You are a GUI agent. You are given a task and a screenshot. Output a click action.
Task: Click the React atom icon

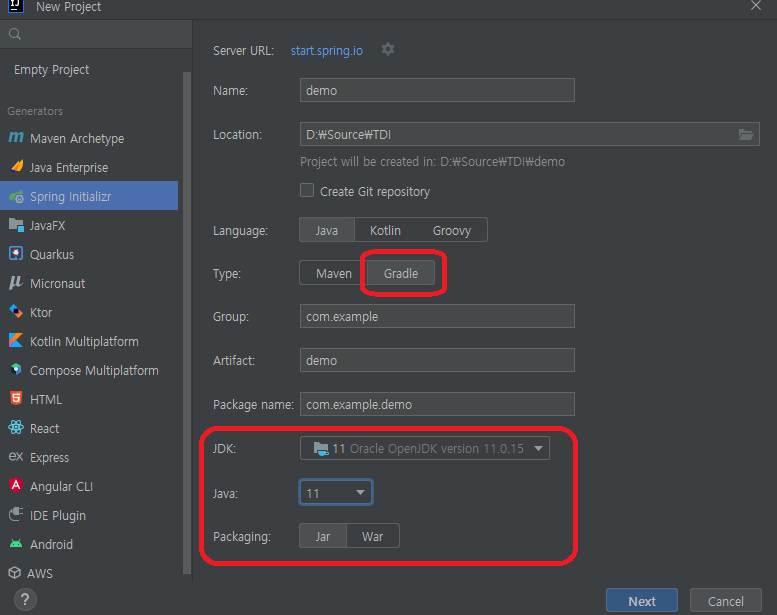[16, 427]
